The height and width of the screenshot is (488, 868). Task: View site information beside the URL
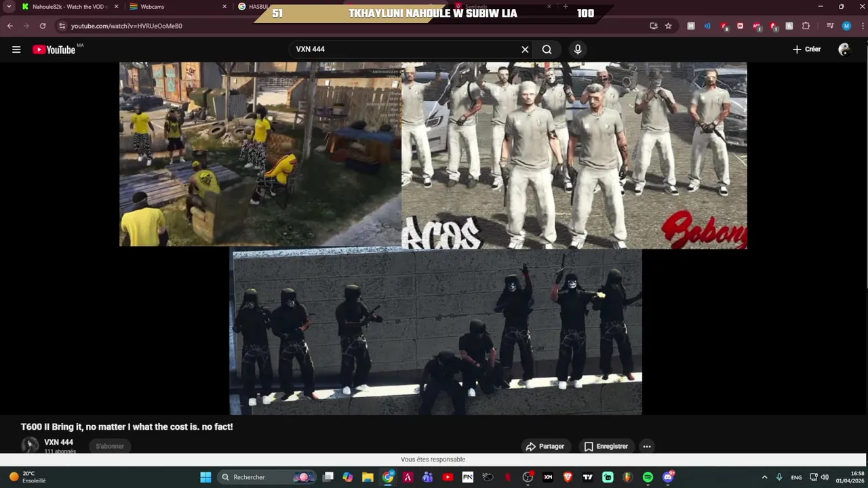[62, 26]
